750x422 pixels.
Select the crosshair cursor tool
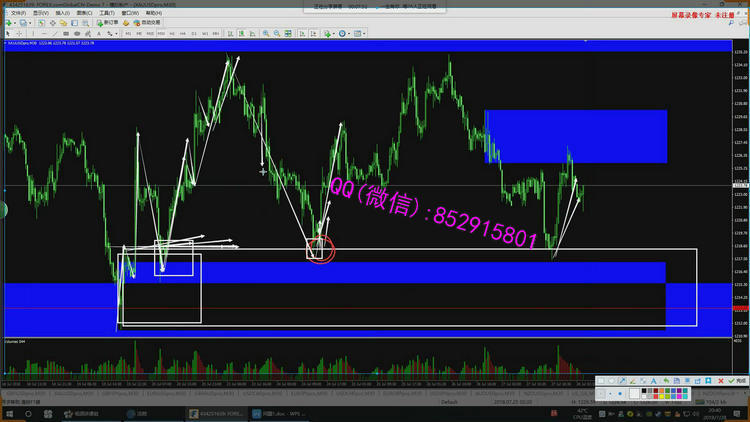pos(20,33)
